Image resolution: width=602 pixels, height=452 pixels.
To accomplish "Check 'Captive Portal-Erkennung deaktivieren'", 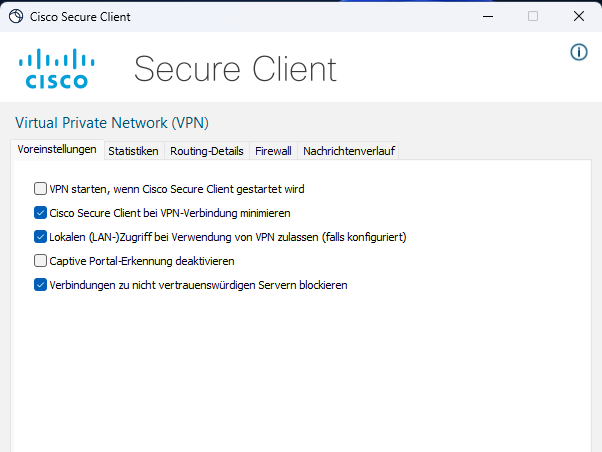I will 40,261.
